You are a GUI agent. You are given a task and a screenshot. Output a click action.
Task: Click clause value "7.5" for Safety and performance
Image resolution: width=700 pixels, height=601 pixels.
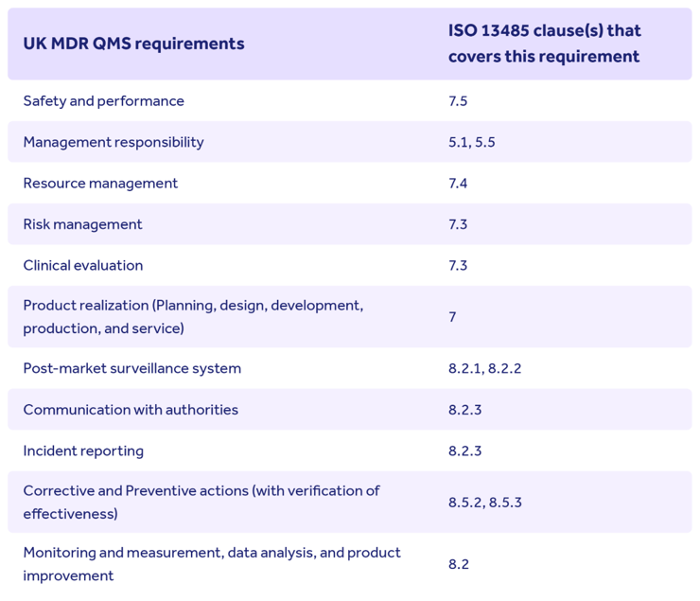click(x=458, y=101)
